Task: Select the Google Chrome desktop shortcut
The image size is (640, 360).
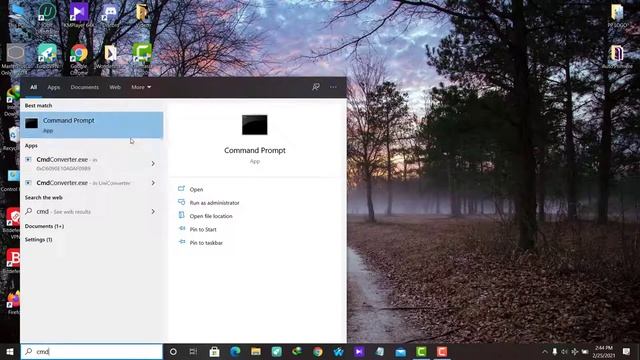Action: coord(79,59)
